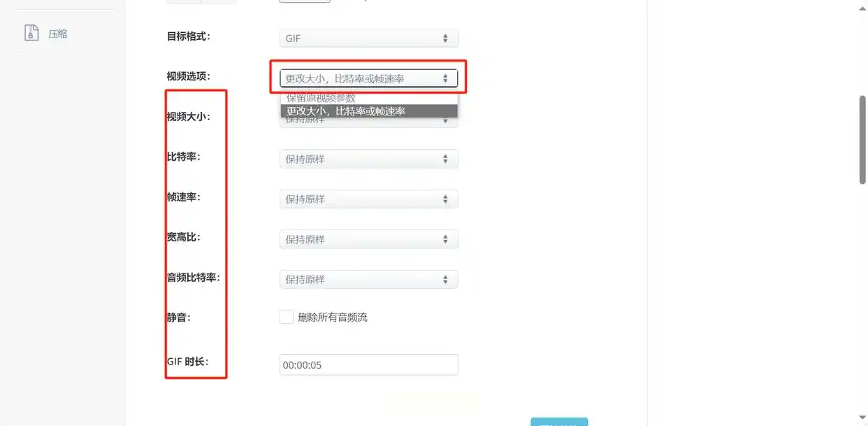Click the arrows icon on 宽高比 selector
This screenshot has width=868, height=426.
[x=445, y=239]
